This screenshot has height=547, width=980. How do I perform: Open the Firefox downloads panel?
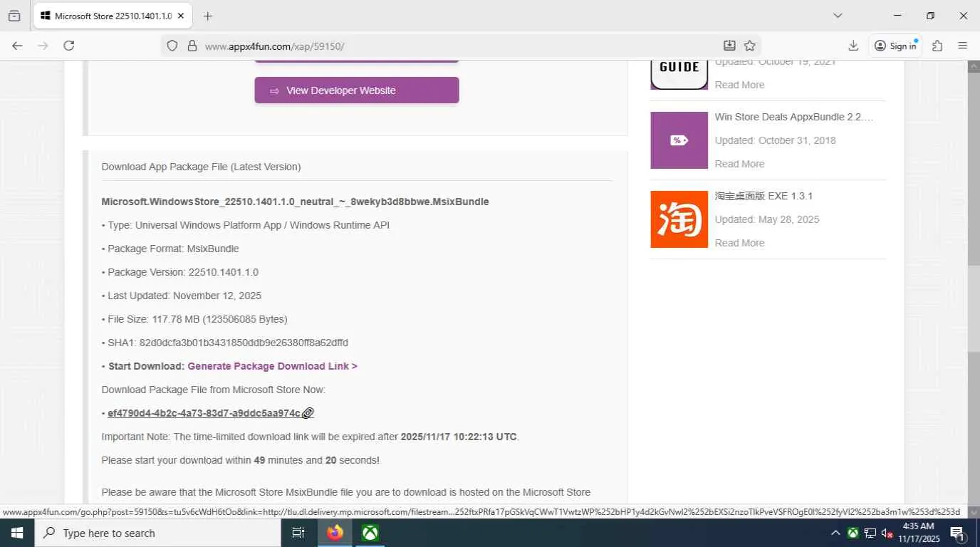click(x=853, y=46)
